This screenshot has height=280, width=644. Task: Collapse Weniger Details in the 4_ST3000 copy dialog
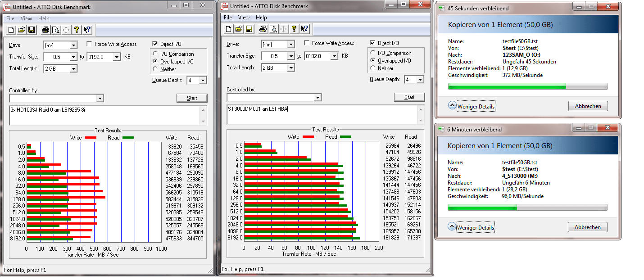pos(472,227)
